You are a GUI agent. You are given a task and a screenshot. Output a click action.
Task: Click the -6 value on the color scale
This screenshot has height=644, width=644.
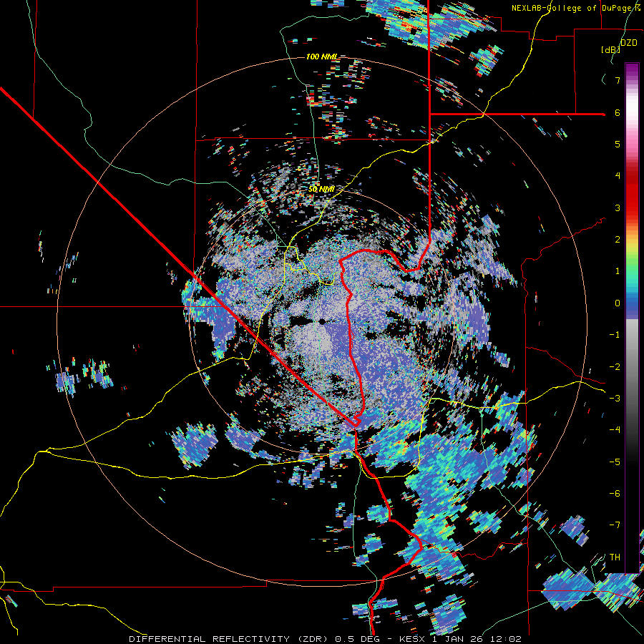tap(615, 493)
